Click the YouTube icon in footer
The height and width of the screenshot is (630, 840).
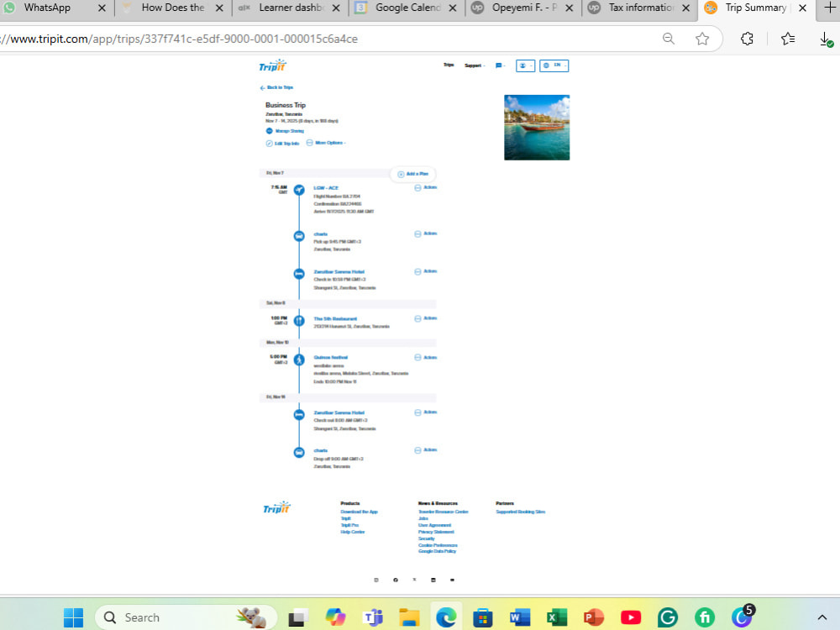coord(452,580)
